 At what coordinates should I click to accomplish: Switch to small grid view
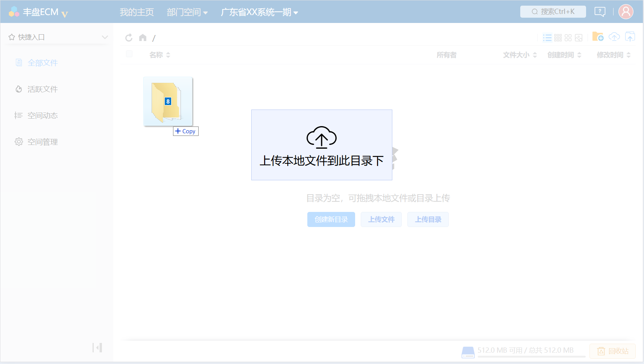point(558,38)
